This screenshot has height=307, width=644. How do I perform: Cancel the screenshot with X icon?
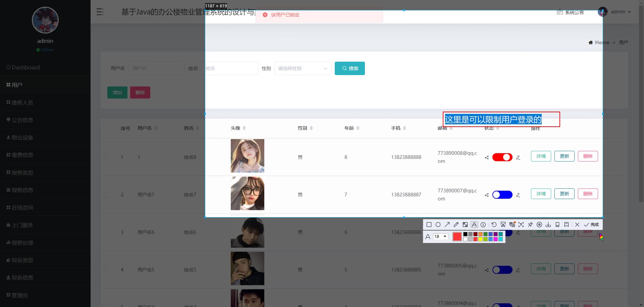coord(577,225)
